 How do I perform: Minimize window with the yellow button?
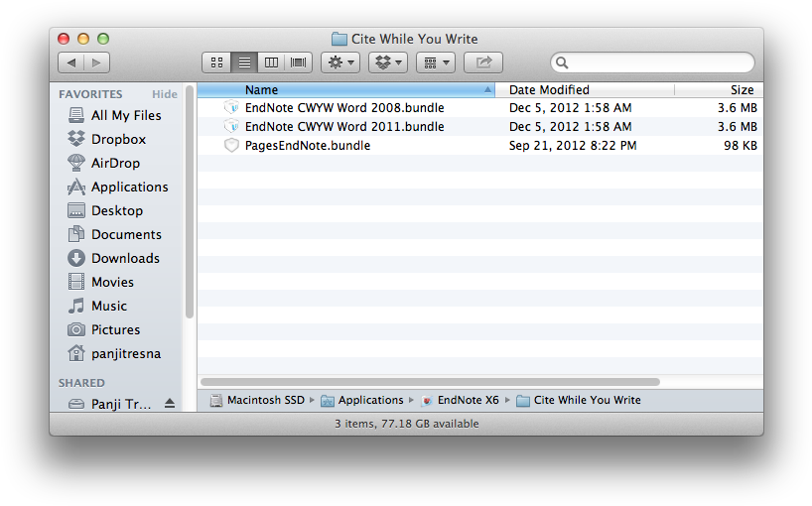(83, 39)
